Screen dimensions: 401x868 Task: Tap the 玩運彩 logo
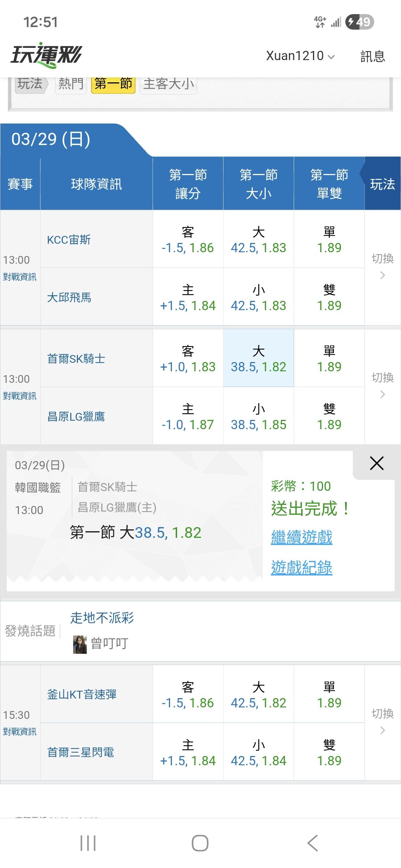pyautogui.click(x=46, y=56)
